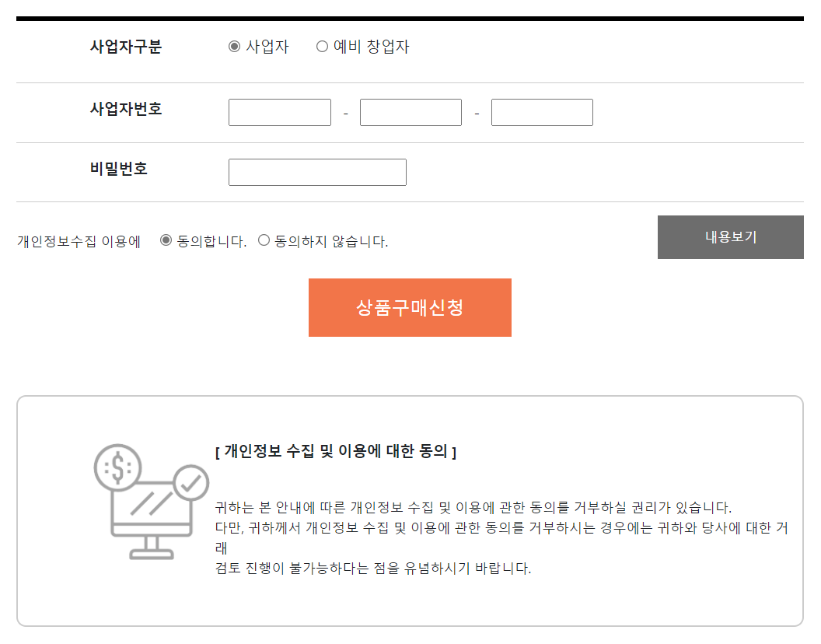This screenshot has height=644, width=821.
Task: Click the 사업자번호 row label
Action: point(126,109)
